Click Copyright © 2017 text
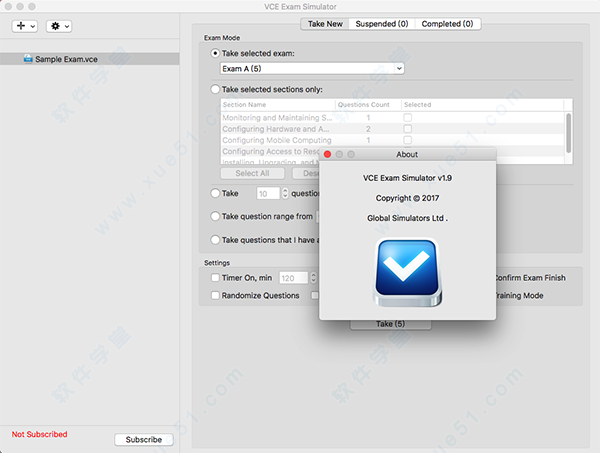 click(x=407, y=198)
